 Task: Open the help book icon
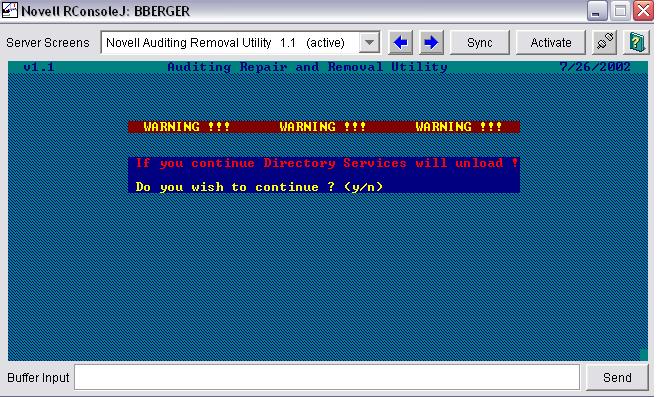coord(636,43)
